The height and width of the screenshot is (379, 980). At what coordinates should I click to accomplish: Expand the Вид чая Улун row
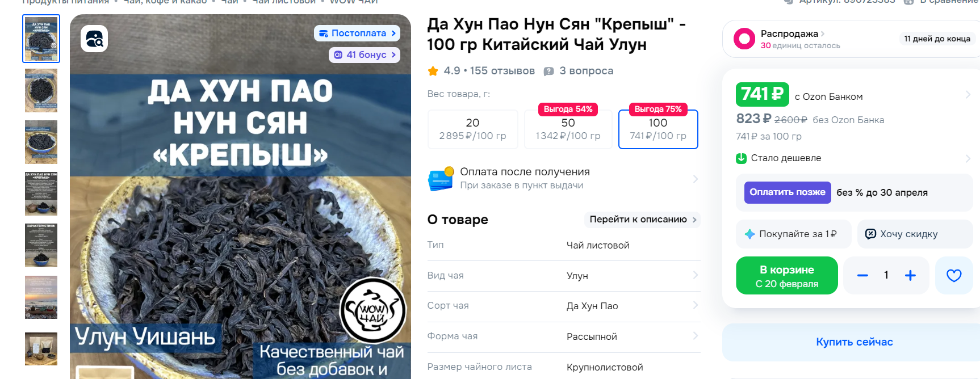click(564, 276)
